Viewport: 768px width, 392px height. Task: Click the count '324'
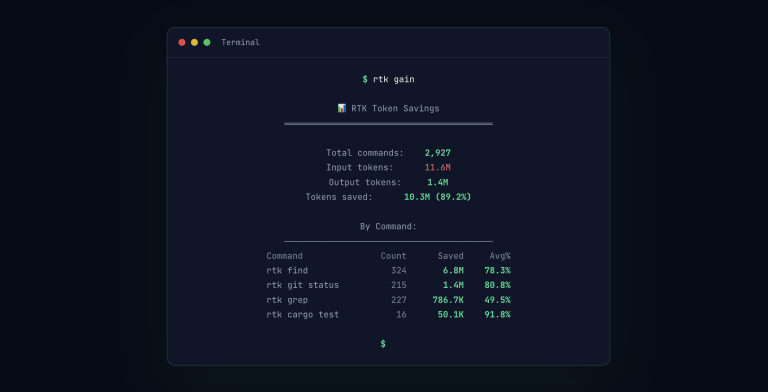coord(399,270)
